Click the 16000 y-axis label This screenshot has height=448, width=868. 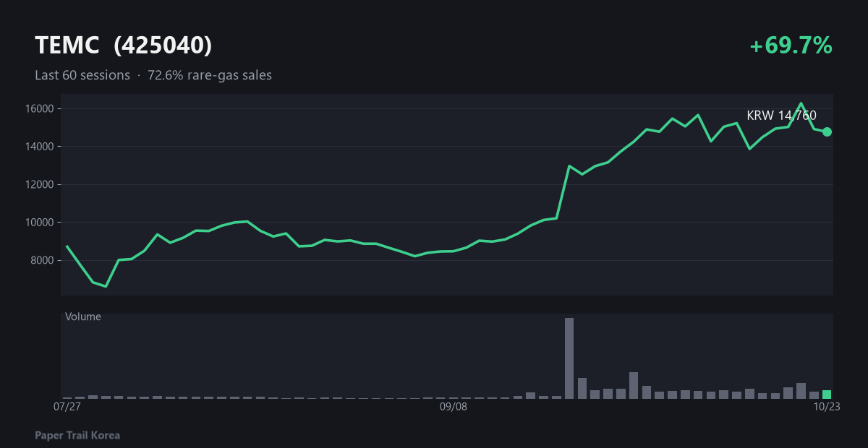pos(40,109)
